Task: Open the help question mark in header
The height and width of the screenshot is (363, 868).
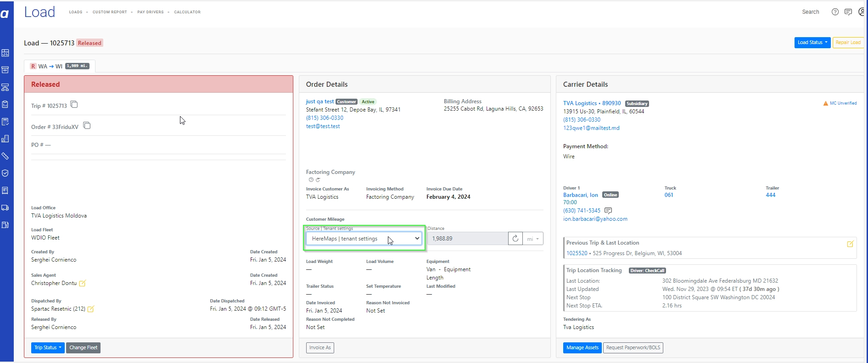Action: click(835, 12)
